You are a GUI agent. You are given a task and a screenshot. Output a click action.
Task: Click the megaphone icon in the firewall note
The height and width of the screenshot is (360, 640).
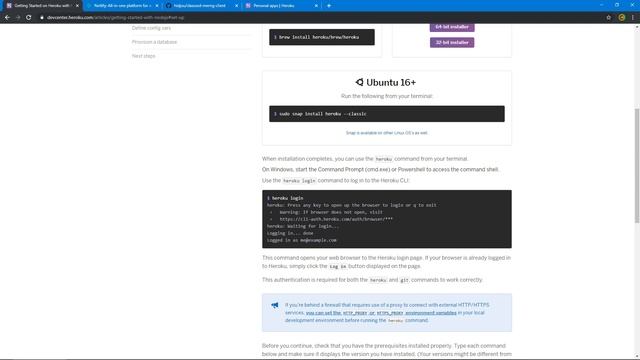pyautogui.click(x=275, y=305)
